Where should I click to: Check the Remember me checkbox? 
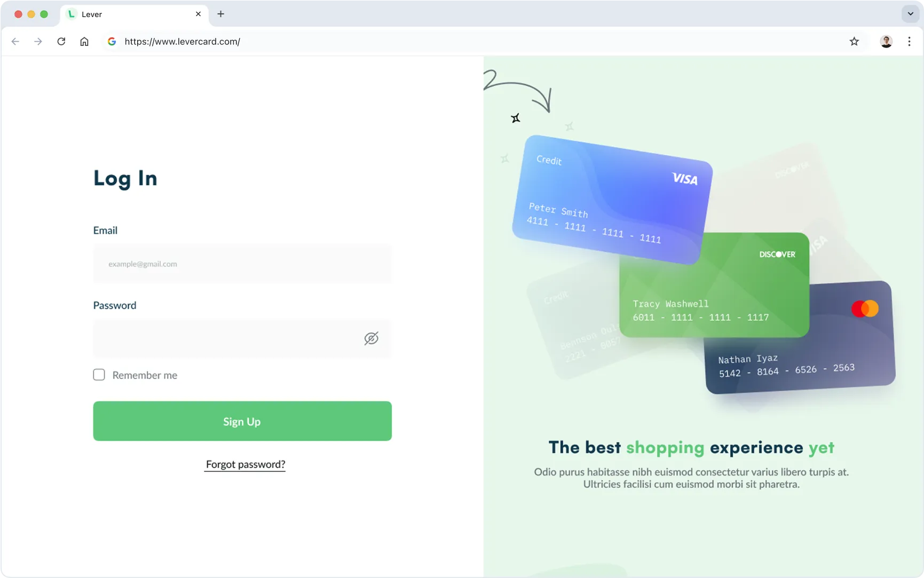tap(99, 375)
